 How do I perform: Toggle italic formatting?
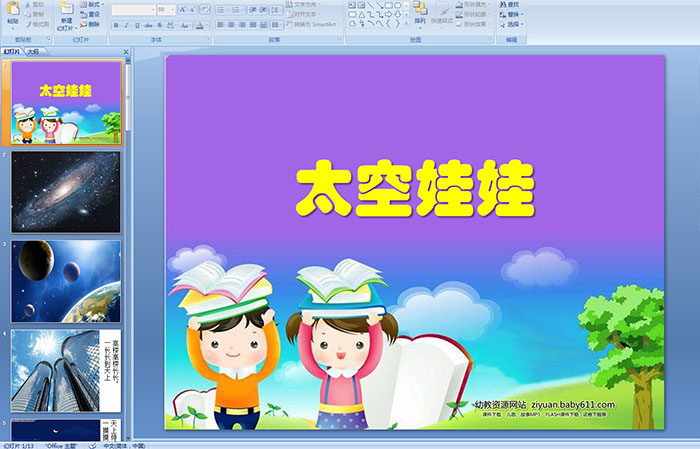126,25
